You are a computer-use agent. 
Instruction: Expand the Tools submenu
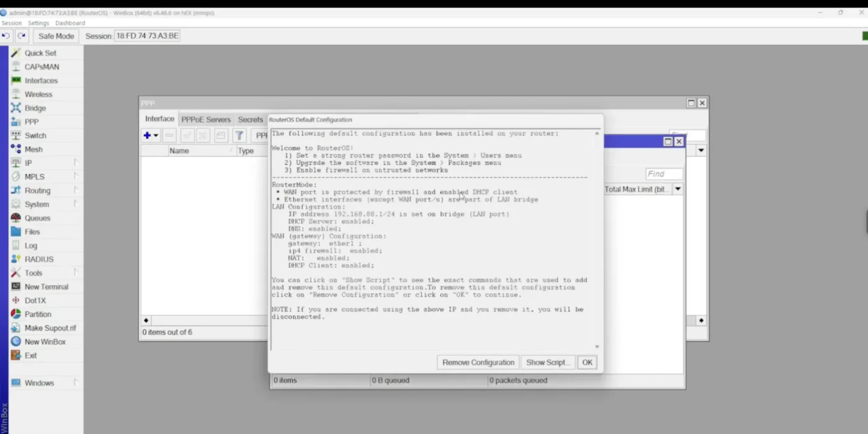tap(76, 273)
